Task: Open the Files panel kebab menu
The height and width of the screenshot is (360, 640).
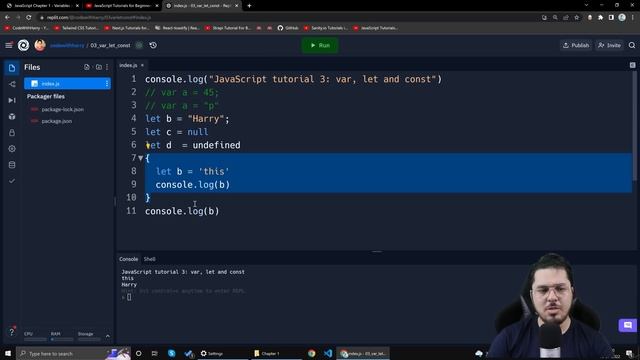Action: [x=107, y=67]
